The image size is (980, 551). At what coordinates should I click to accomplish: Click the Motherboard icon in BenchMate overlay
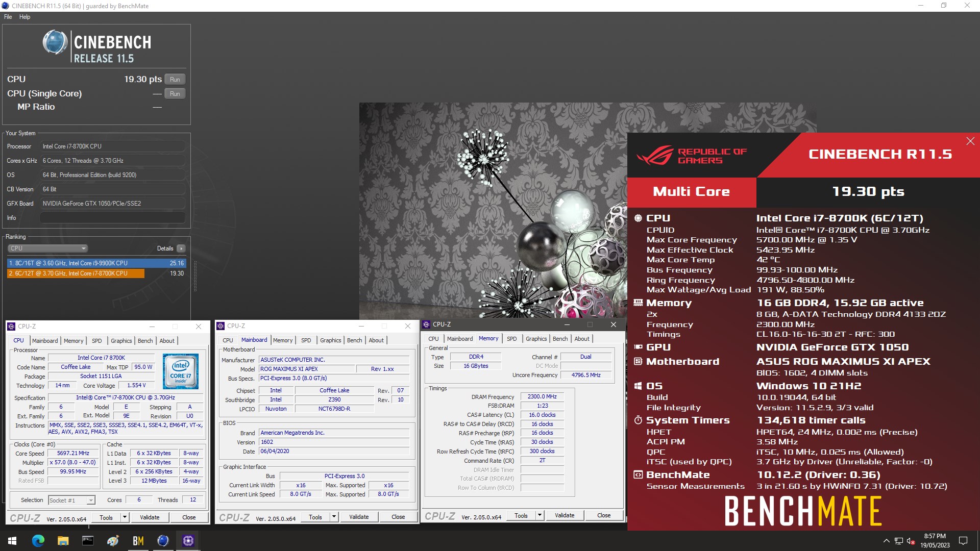[638, 362]
